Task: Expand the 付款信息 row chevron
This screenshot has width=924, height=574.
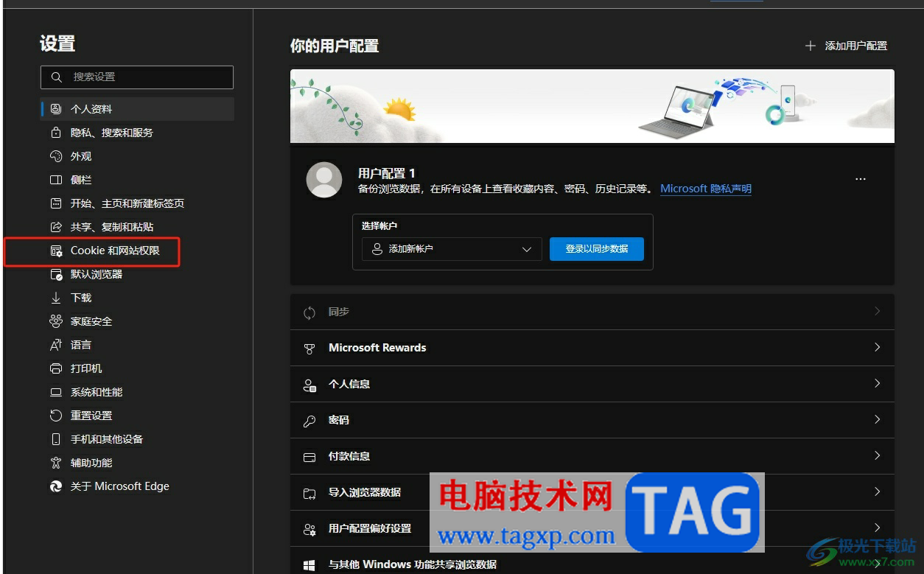Action: [877, 455]
